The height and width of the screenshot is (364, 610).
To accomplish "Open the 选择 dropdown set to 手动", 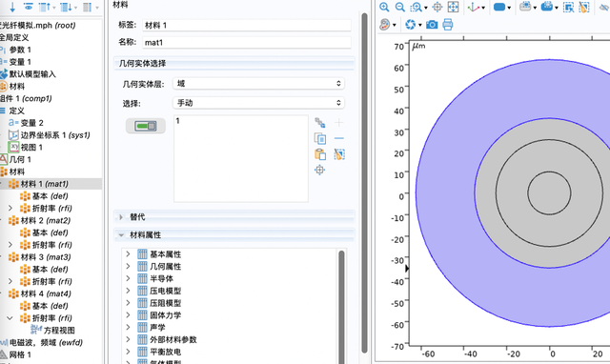I will coord(258,103).
